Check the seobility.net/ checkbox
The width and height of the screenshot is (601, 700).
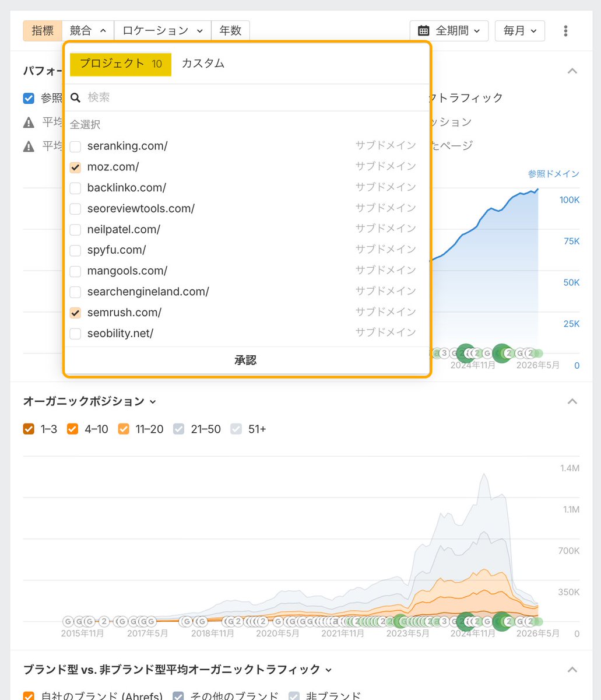(75, 334)
